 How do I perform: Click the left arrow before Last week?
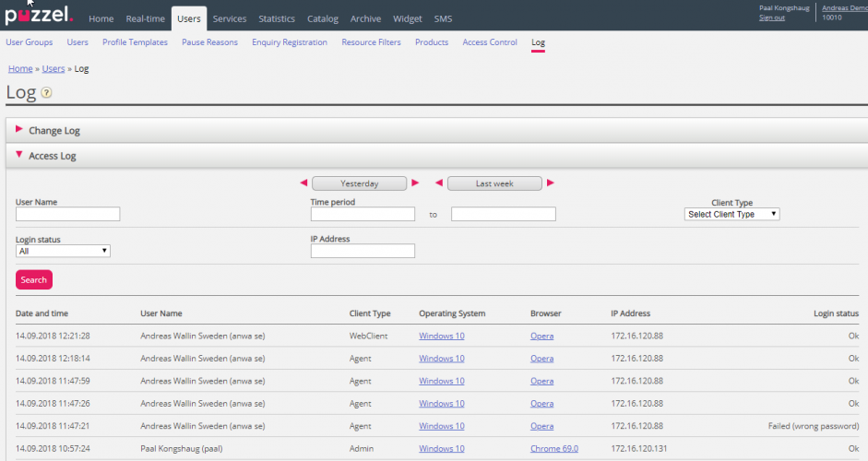(x=439, y=183)
